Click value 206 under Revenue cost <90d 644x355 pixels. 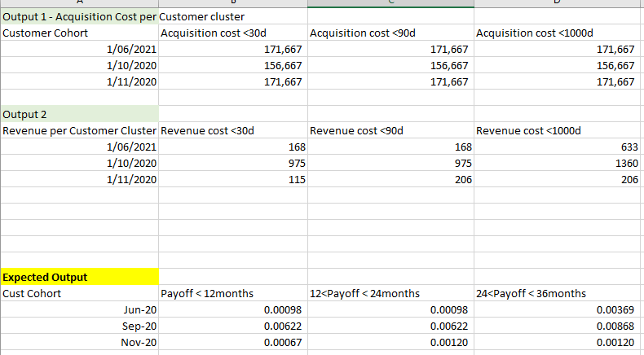click(x=390, y=179)
